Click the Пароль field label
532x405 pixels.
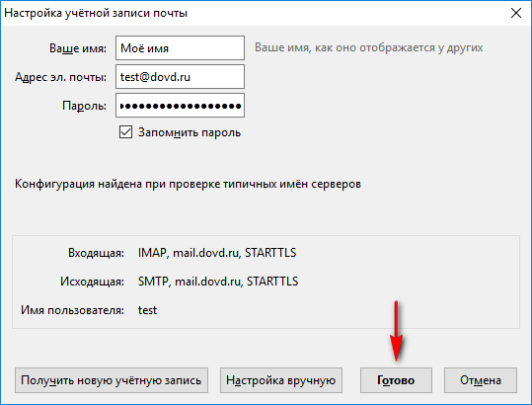coord(84,106)
